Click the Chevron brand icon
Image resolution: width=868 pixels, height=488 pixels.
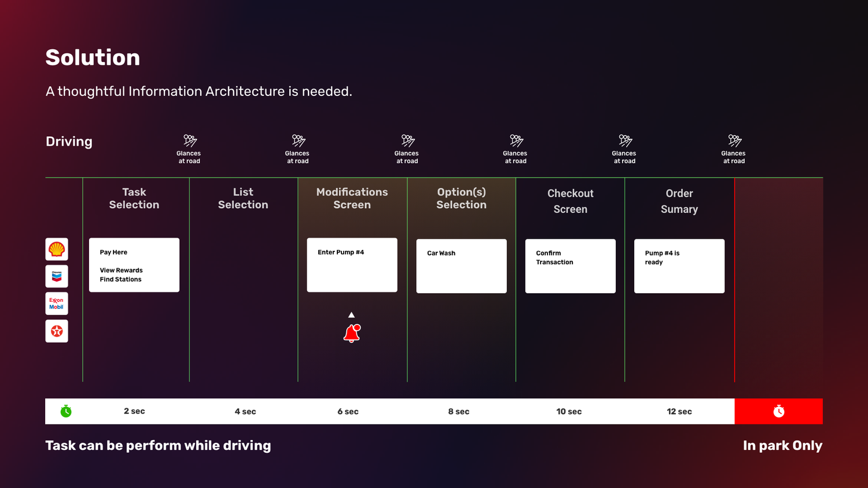click(56, 276)
